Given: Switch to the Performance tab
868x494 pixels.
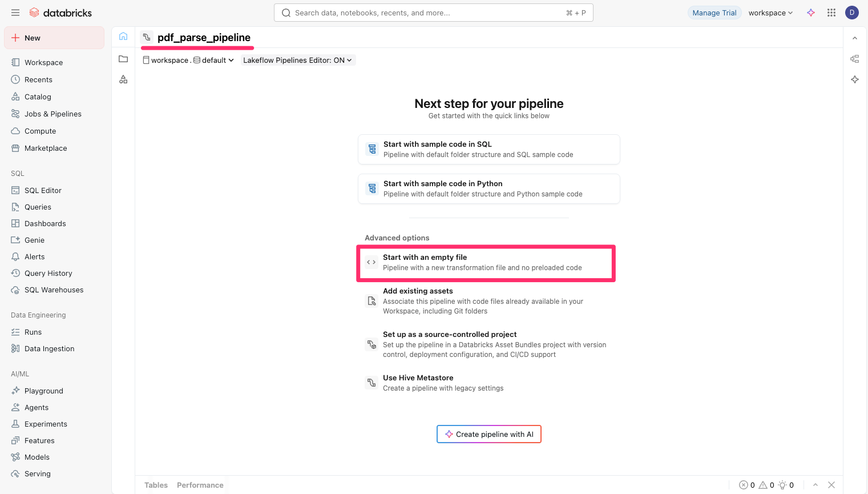Looking at the screenshot, I should (x=200, y=485).
